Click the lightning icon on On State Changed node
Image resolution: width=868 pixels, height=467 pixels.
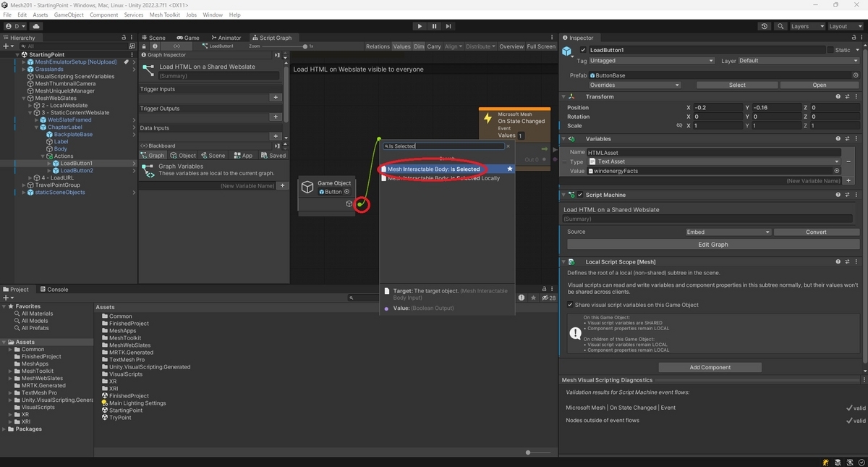point(488,119)
